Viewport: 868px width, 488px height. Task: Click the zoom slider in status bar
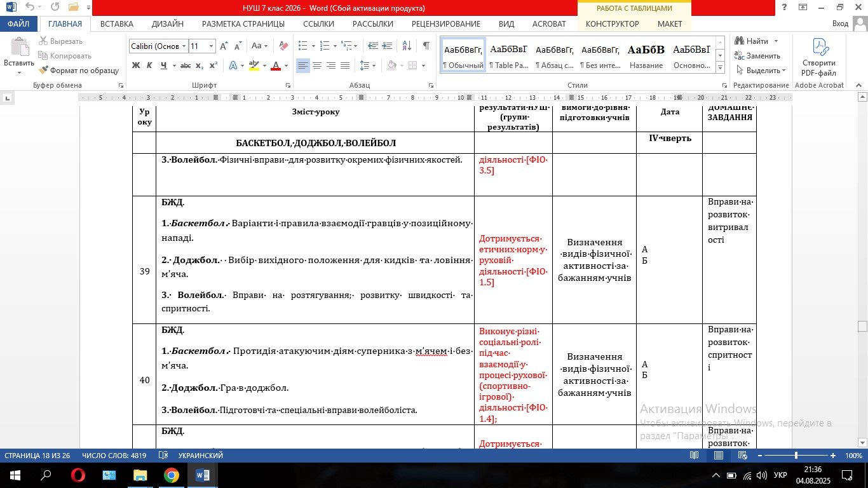(x=796, y=456)
